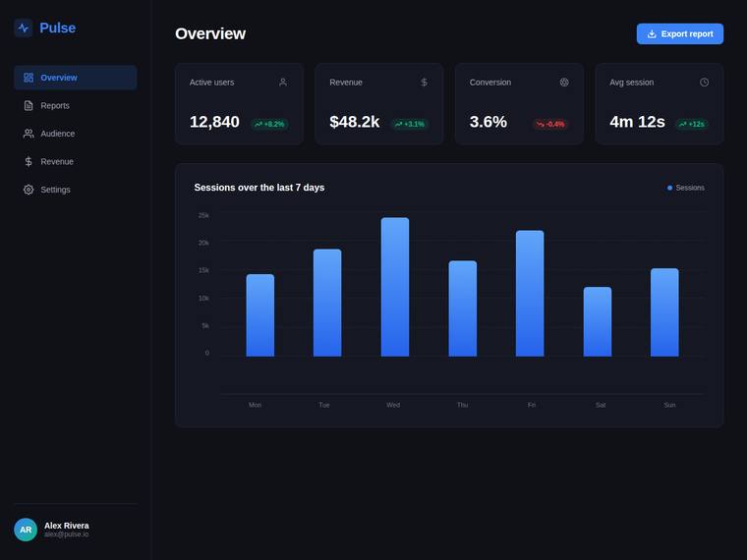
Task: Click the 10k y-axis label
Action: tap(203, 298)
